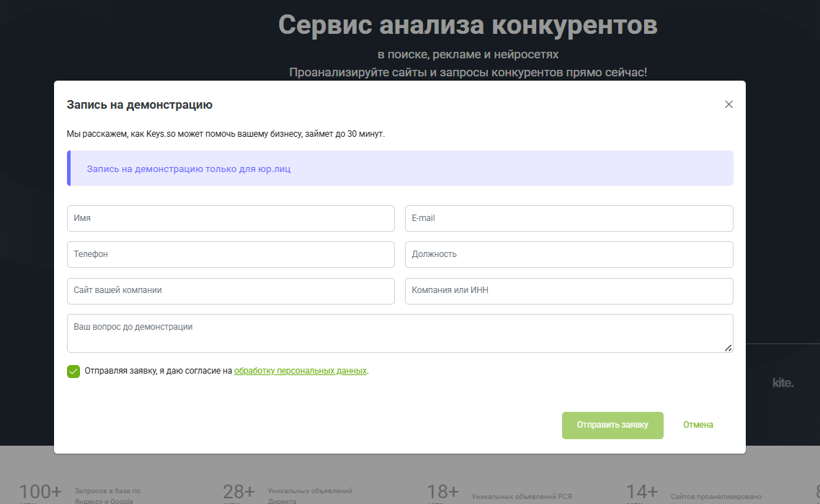Click the heading Сервис анализа конкурентов

click(468, 24)
